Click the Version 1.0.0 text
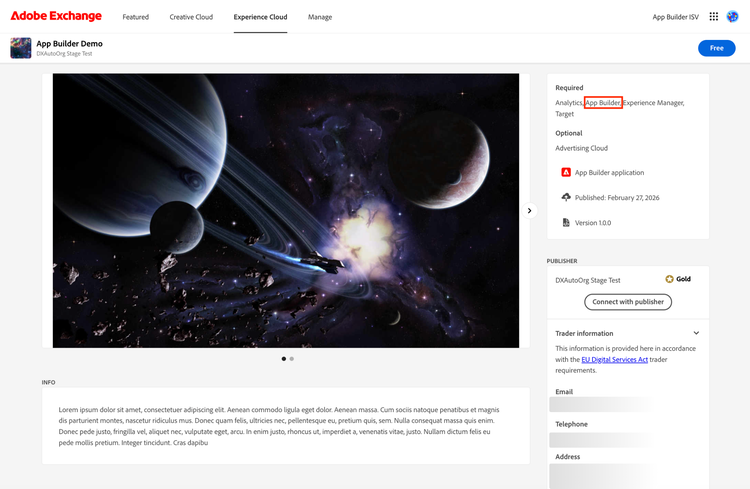The width and height of the screenshot is (750, 489). click(x=593, y=222)
